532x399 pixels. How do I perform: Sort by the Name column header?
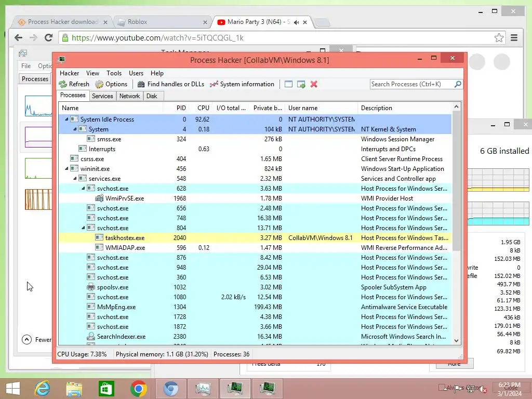click(x=111, y=108)
